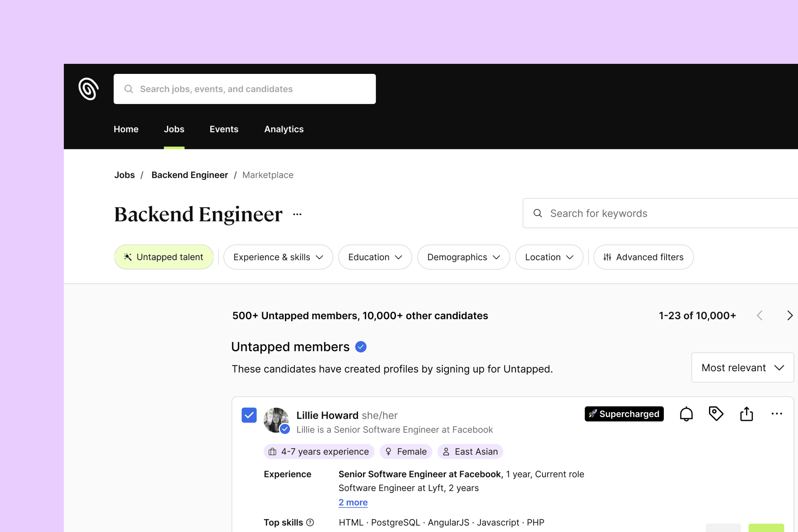Image resolution: width=798 pixels, height=532 pixels.
Task: Uncheck Lillie Howard's selection checkbox
Action: 249,415
